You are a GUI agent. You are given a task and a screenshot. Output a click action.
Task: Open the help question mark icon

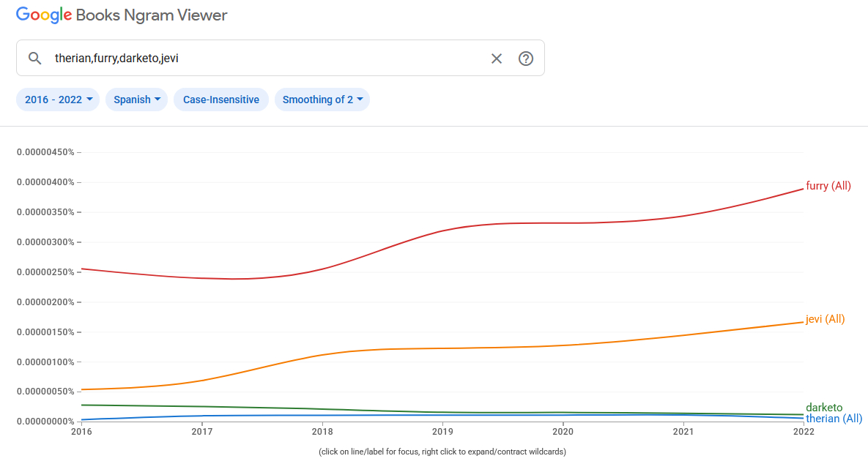(x=525, y=59)
